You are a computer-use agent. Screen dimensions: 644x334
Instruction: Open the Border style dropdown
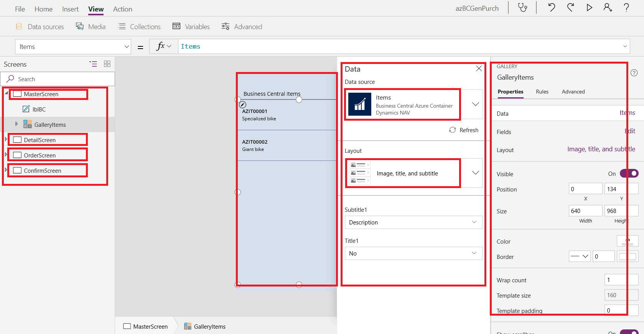click(x=579, y=256)
